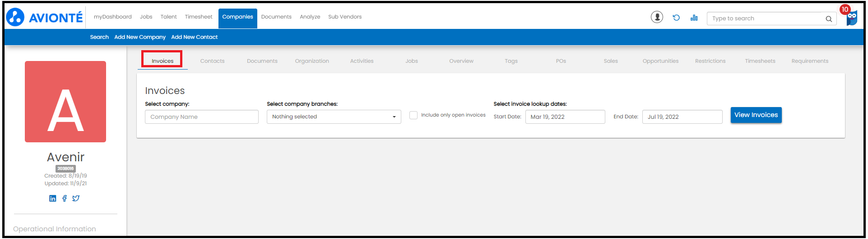This screenshot has width=868, height=239.
Task: Click the company ID badge 2038016
Action: click(x=65, y=169)
